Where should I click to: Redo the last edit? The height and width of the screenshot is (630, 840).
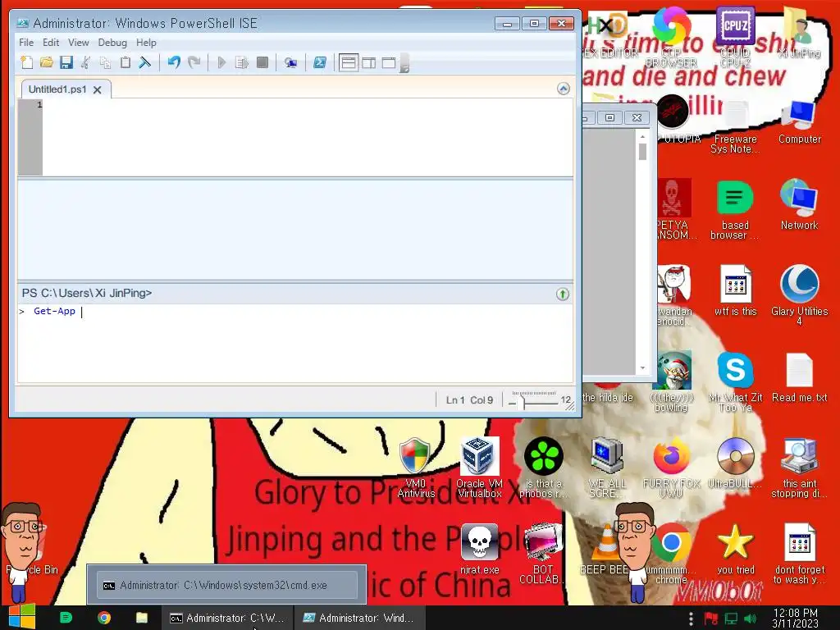[194, 62]
